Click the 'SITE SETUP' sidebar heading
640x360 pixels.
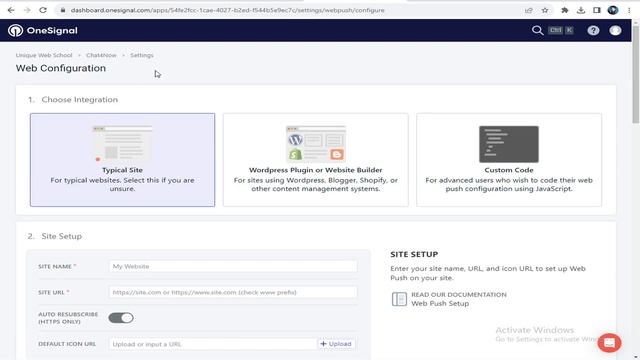coord(414,254)
